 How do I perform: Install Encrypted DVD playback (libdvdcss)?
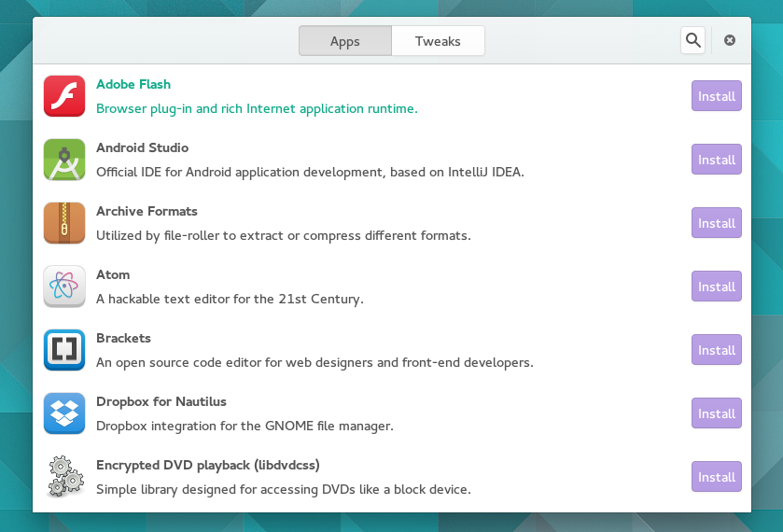point(717,477)
